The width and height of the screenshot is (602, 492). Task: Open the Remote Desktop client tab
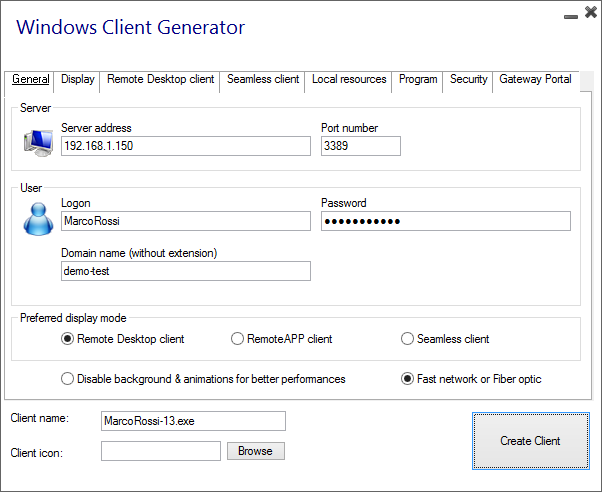160,80
